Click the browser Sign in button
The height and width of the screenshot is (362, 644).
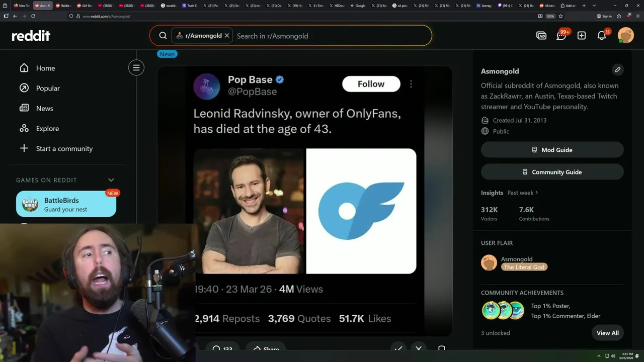click(x=604, y=16)
